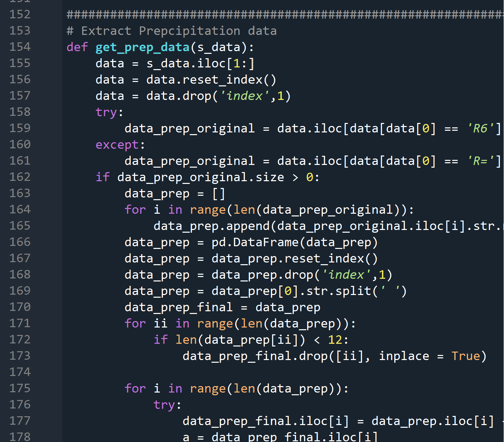
Task: Click the number 12 on line 172
Action: 335,340
